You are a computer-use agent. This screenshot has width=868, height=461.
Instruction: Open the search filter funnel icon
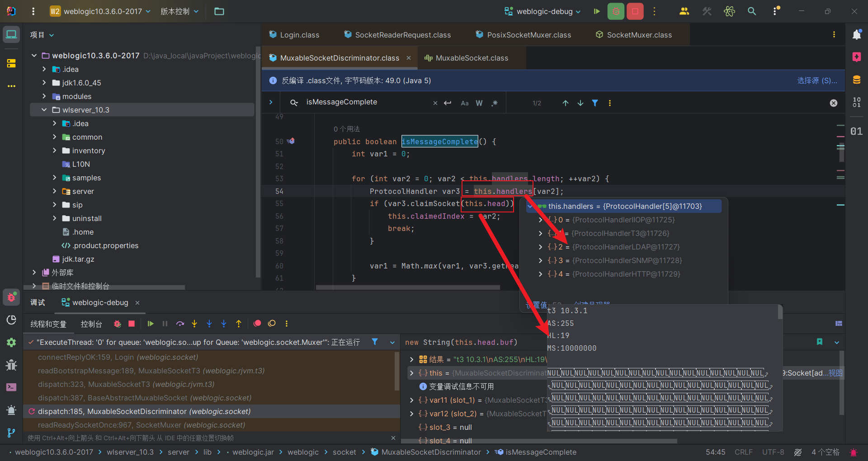point(595,103)
